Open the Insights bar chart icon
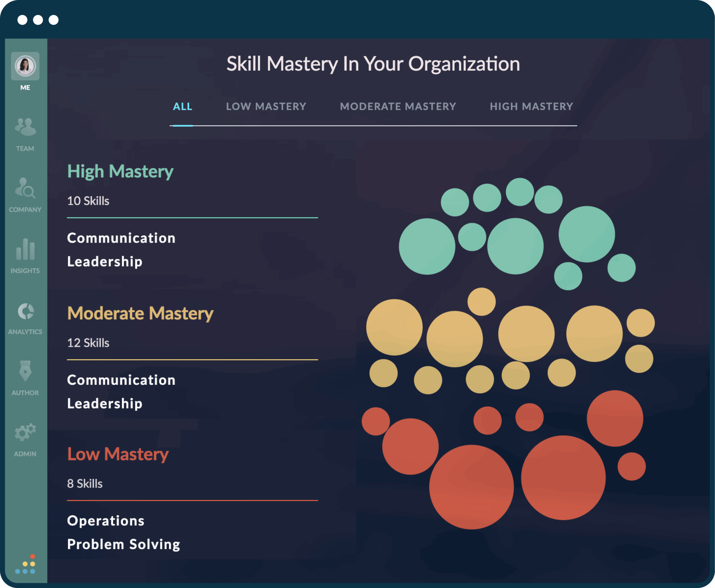Image resolution: width=715 pixels, height=588 pixels. click(x=25, y=249)
